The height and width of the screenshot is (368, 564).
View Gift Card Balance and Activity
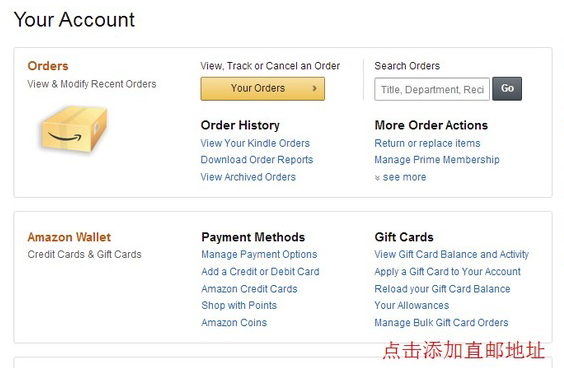(451, 254)
